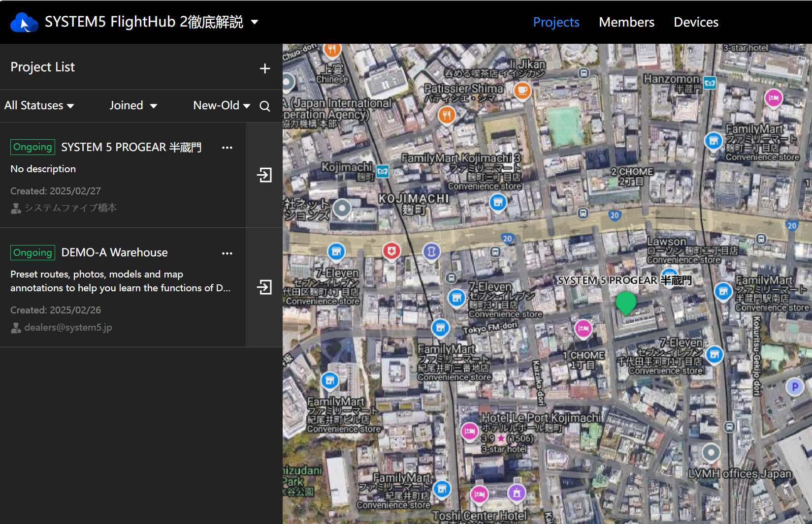Click the green project location pin on map
Viewport: 812px width, 524px height.
626,303
